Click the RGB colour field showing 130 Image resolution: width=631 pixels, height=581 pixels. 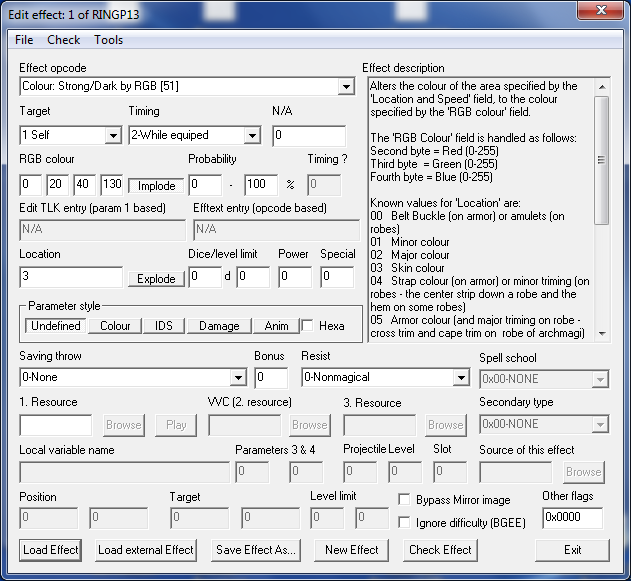(x=111, y=185)
